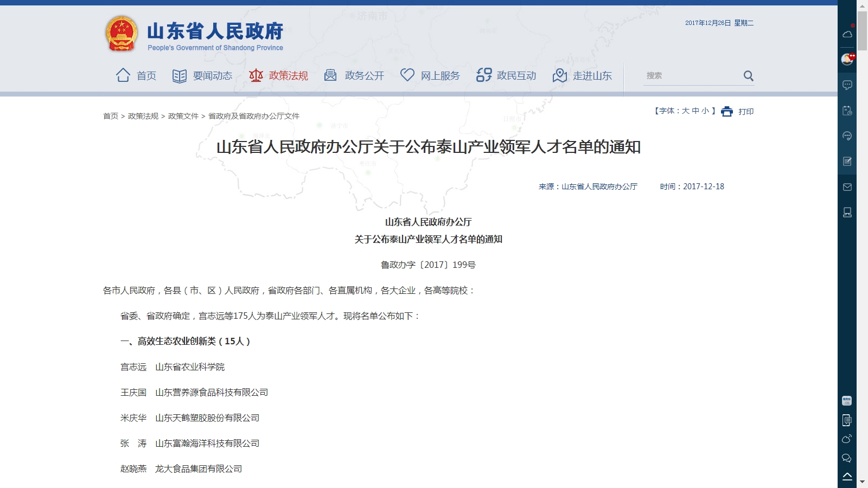Click the date text 2017年12月26日 星期二
Viewport: 868px width, 488px height.
(x=719, y=23)
